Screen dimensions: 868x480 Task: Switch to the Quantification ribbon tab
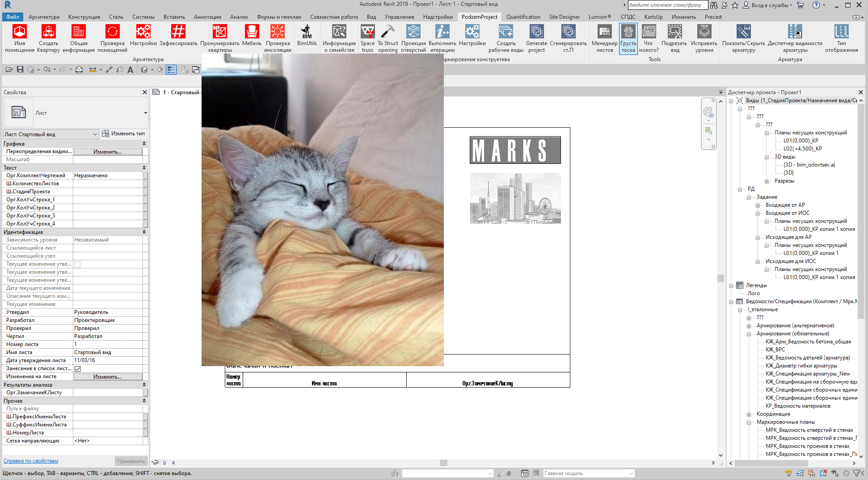click(523, 17)
